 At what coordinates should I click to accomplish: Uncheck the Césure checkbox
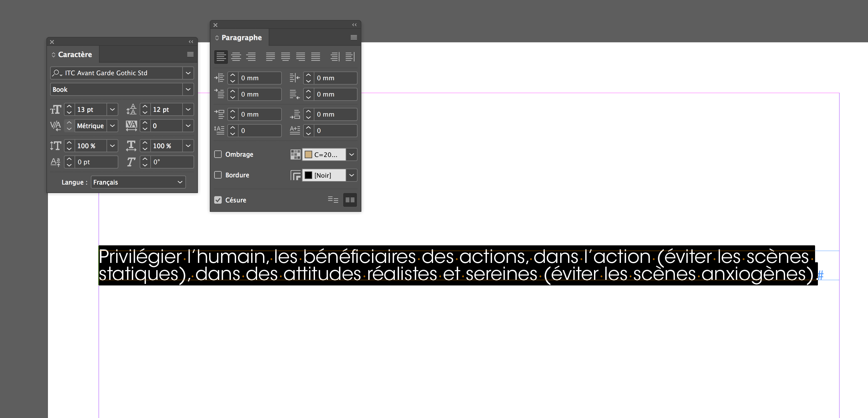tap(218, 200)
